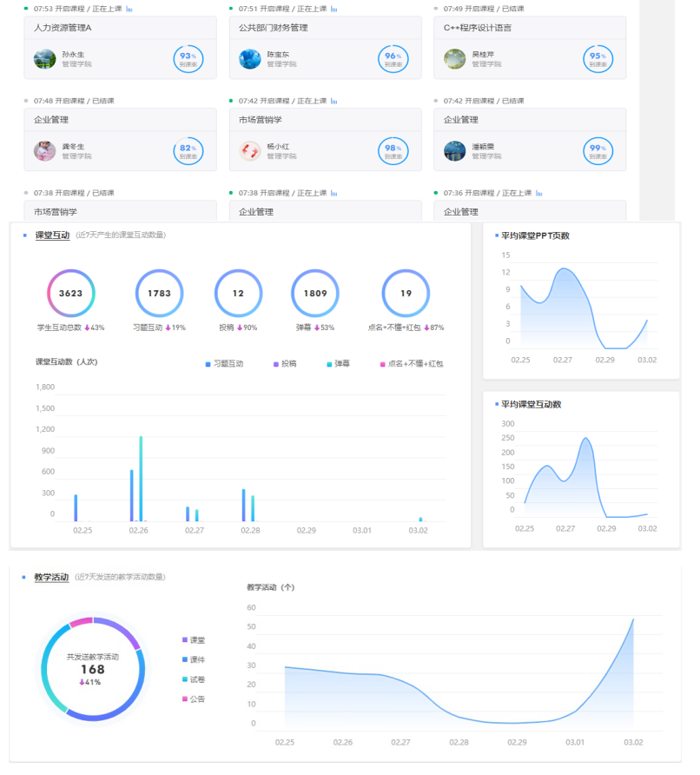Click blue 习题互动 bar at 02.28

click(243, 505)
